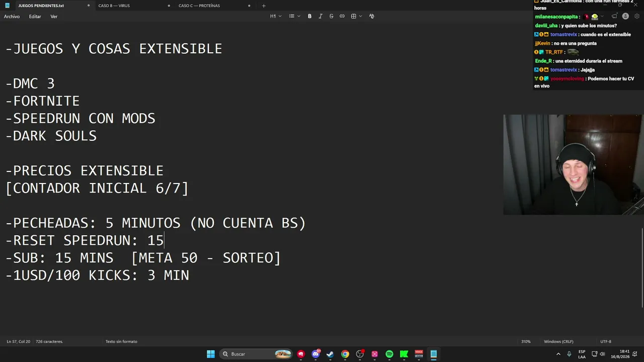This screenshot has width=644, height=362.
Task: Click username yosoymcloving in chat
Action: (x=567, y=78)
